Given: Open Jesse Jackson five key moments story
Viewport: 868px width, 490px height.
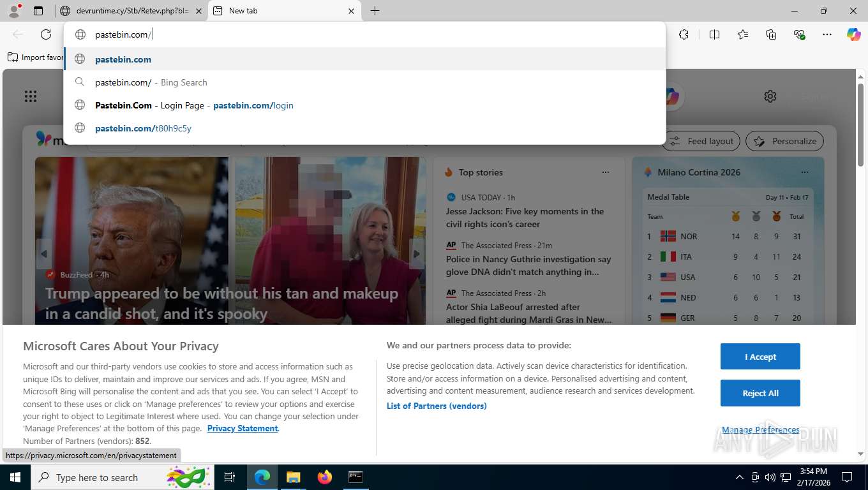Looking at the screenshot, I should [x=525, y=218].
